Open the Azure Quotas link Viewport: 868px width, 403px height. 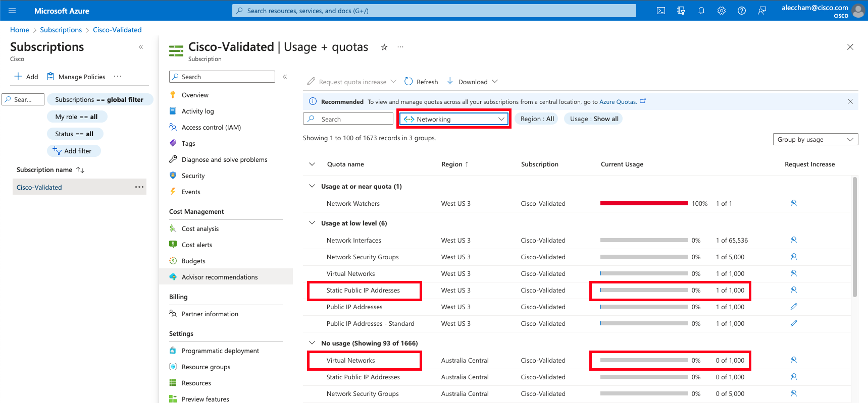618,102
